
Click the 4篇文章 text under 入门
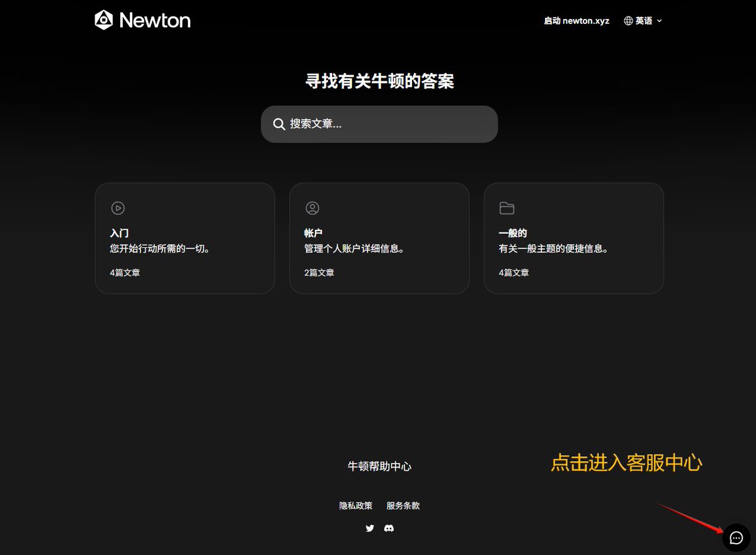[125, 273]
